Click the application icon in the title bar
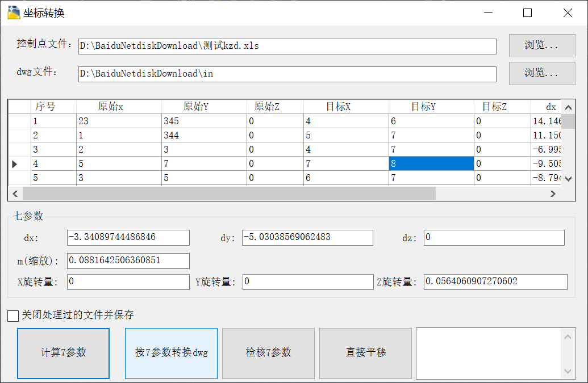The height and width of the screenshot is (383, 588). [13, 12]
